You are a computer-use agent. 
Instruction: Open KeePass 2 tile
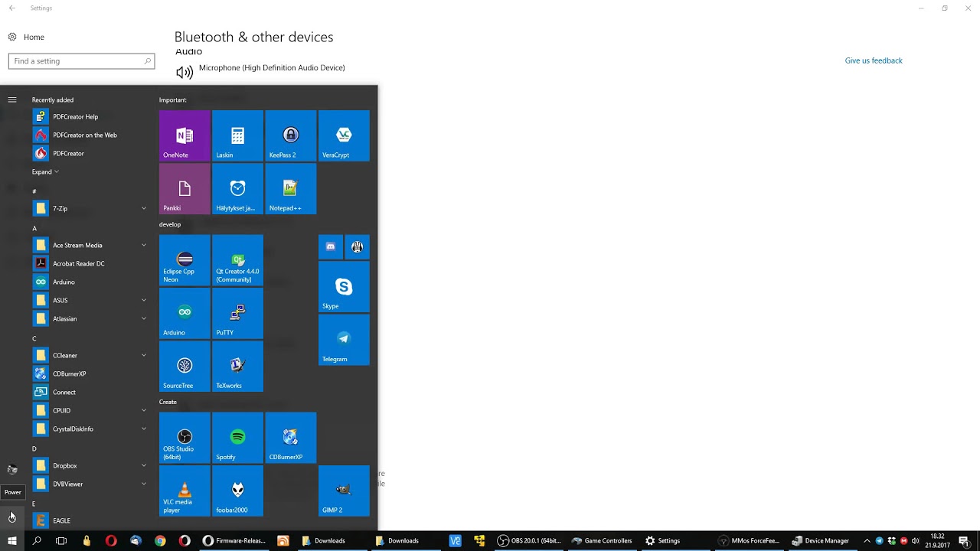[290, 135]
